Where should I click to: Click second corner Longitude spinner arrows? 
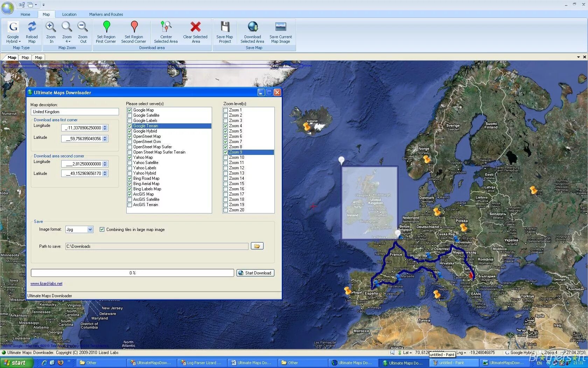(105, 164)
